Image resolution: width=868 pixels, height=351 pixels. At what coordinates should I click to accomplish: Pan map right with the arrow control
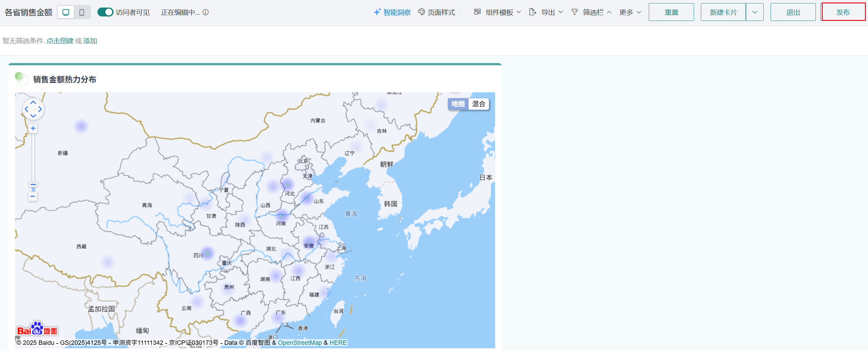click(x=40, y=109)
